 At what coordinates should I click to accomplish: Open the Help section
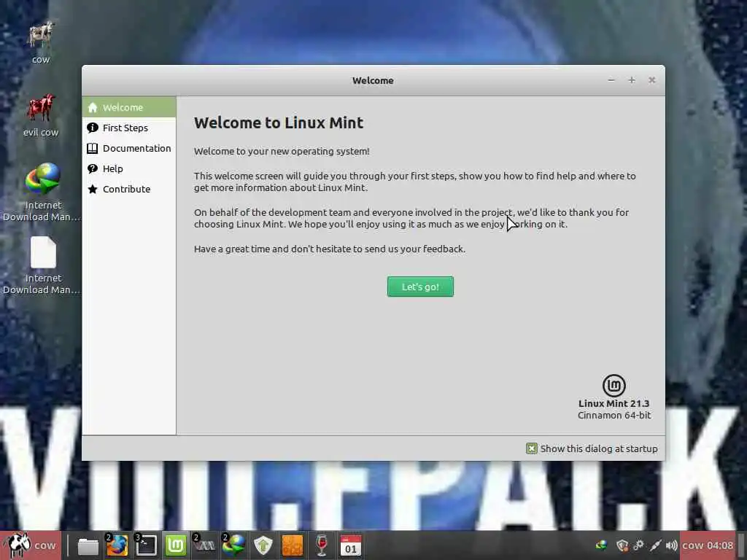pyautogui.click(x=129, y=168)
